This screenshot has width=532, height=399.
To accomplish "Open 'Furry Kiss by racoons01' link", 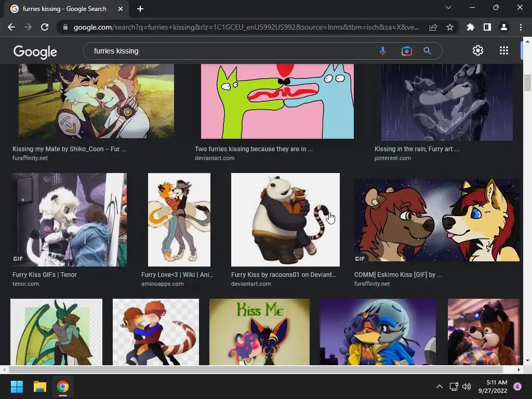I will pos(283,275).
